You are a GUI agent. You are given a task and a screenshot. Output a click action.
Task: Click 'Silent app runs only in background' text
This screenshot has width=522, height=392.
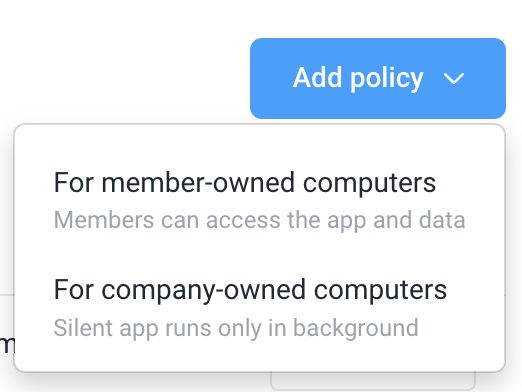[236, 328]
